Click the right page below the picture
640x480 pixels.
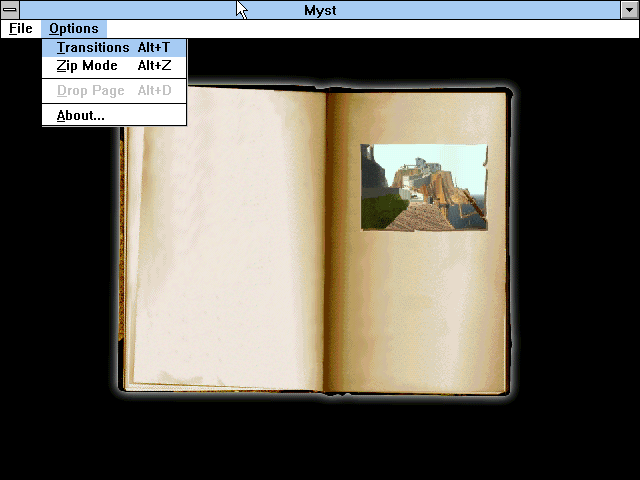(x=420, y=310)
